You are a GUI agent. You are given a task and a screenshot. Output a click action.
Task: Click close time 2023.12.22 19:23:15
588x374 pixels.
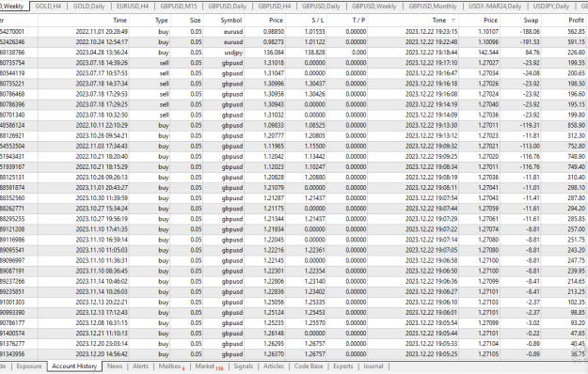pos(431,32)
